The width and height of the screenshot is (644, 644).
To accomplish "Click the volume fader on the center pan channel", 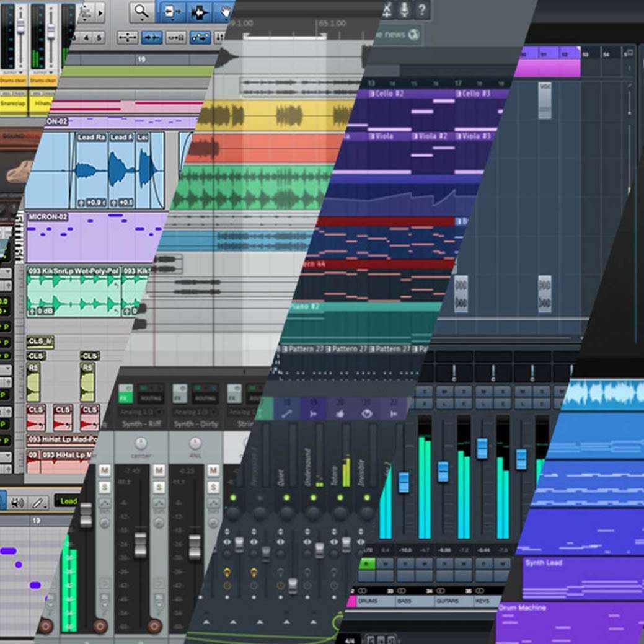I will pos(140,544).
